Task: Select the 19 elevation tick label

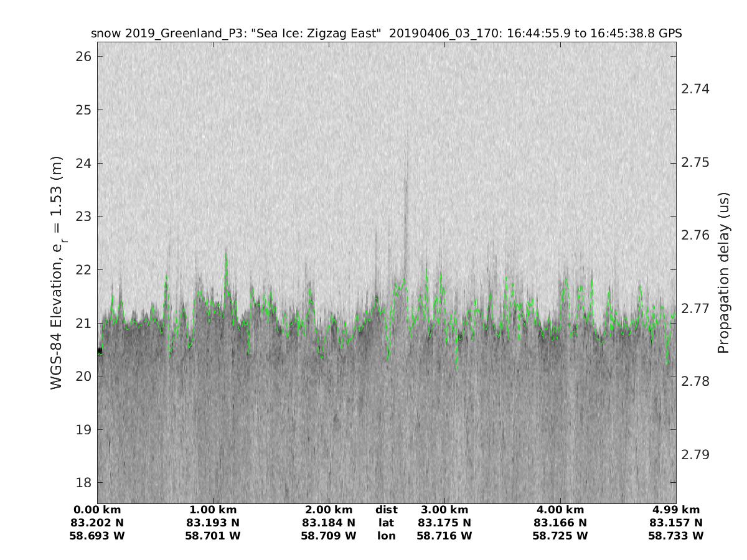Action: click(x=83, y=430)
